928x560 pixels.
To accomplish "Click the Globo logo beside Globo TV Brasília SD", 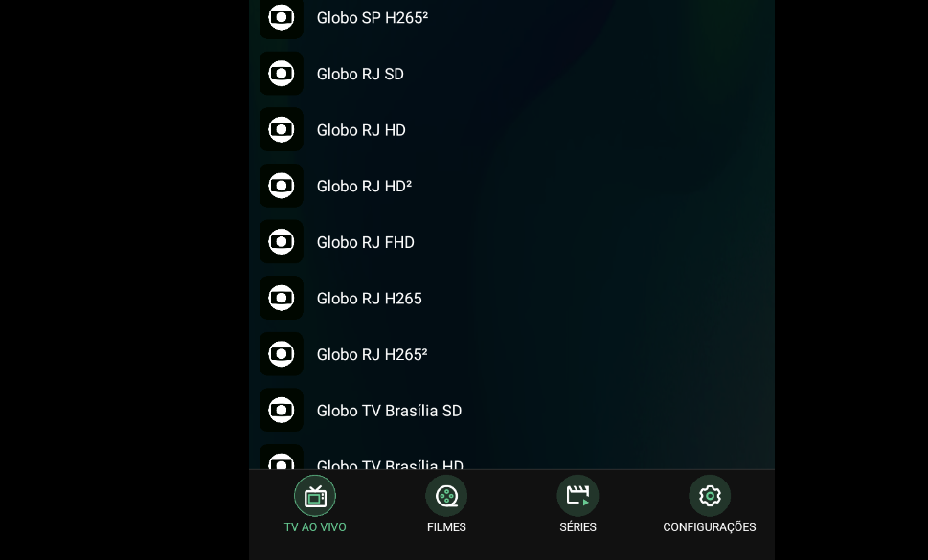I will click(x=282, y=411).
